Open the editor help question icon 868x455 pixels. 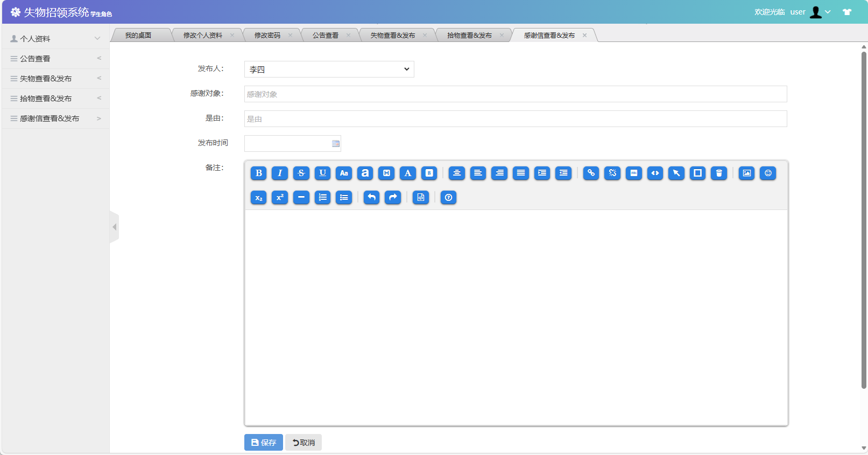pyautogui.click(x=448, y=198)
